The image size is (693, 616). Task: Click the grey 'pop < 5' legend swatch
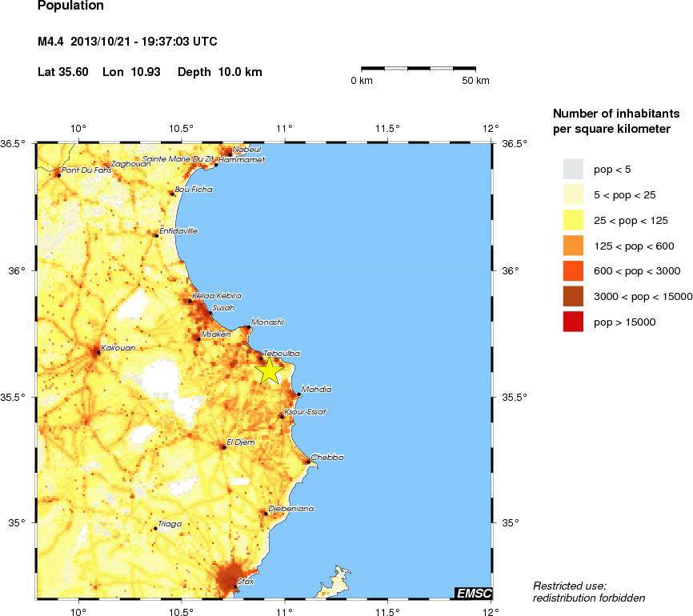pos(574,169)
